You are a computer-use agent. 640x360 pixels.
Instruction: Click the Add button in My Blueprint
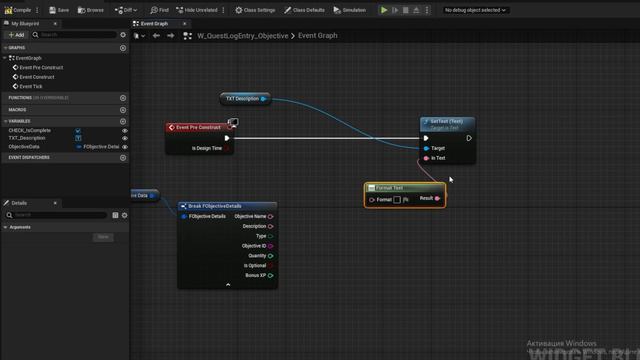(16, 35)
